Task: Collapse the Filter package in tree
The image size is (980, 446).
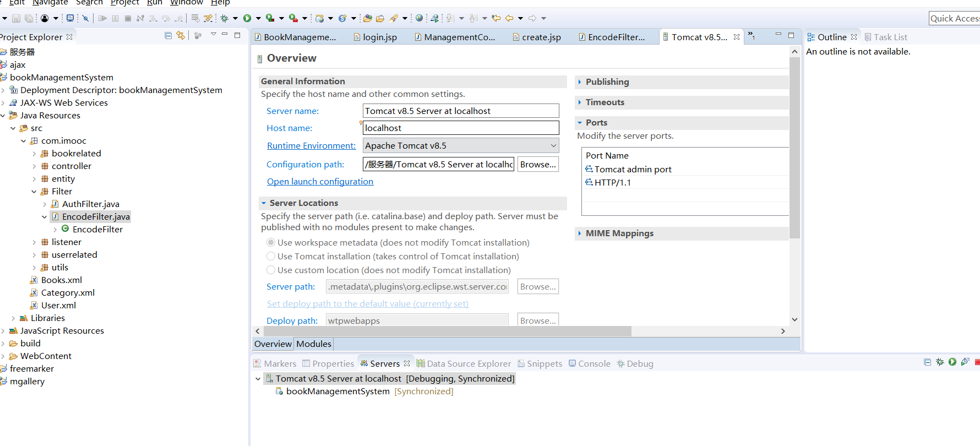Action: [x=34, y=192]
